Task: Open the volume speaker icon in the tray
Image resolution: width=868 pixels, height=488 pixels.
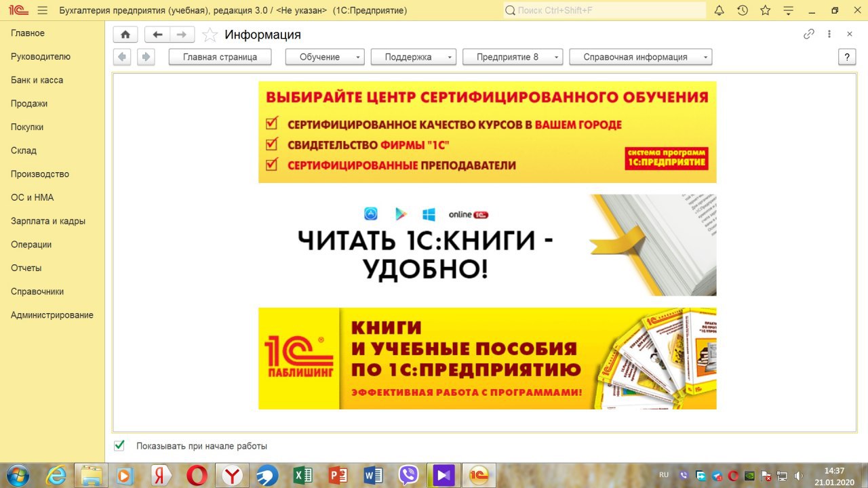Action: 798,475
